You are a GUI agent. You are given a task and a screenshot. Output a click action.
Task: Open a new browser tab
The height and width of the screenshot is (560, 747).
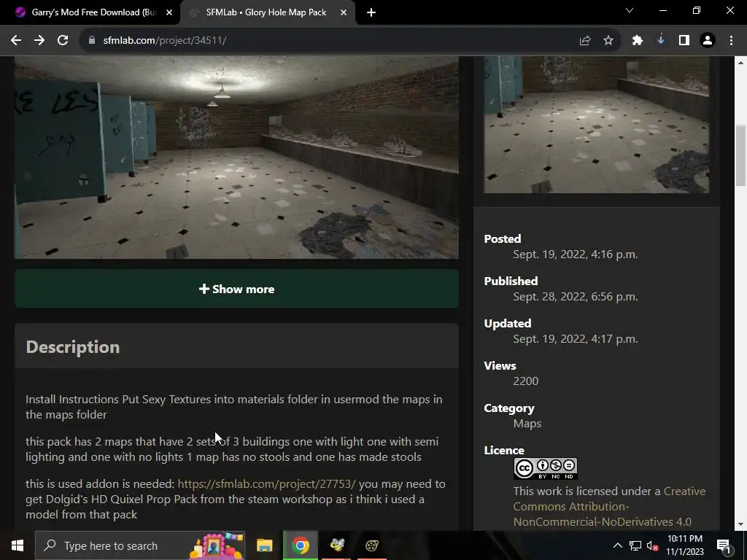[371, 13]
